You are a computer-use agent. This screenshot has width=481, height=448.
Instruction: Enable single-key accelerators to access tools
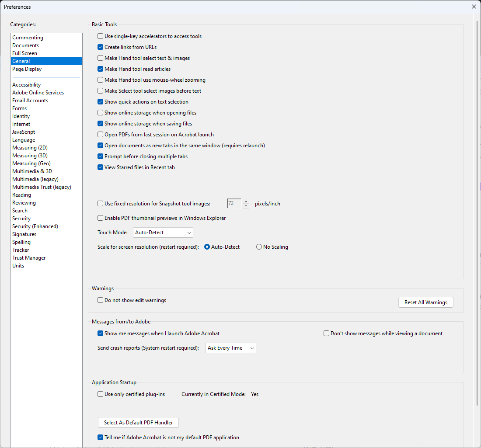(100, 36)
